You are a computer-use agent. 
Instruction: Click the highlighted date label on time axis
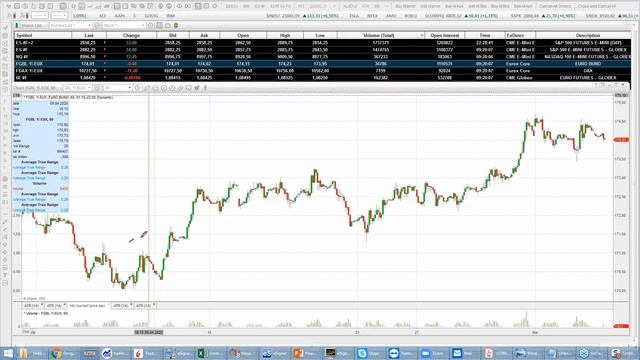coord(149,332)
